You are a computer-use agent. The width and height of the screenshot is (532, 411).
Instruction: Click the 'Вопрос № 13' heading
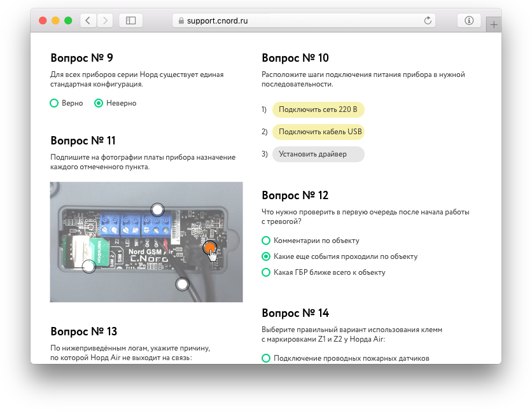pyautogui.click(x=84, y=331)
